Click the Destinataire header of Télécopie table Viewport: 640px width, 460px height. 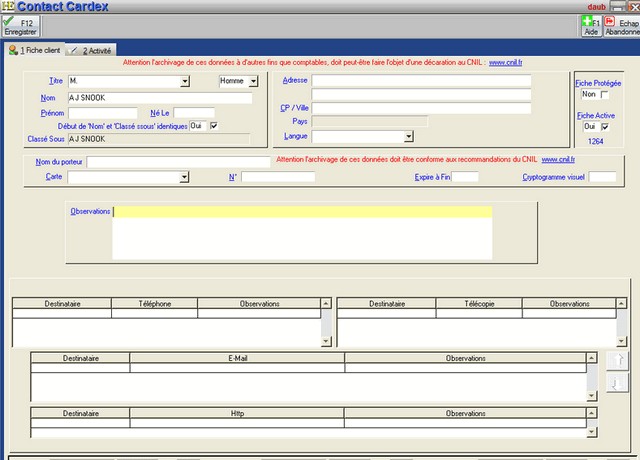tap(387, 304)
